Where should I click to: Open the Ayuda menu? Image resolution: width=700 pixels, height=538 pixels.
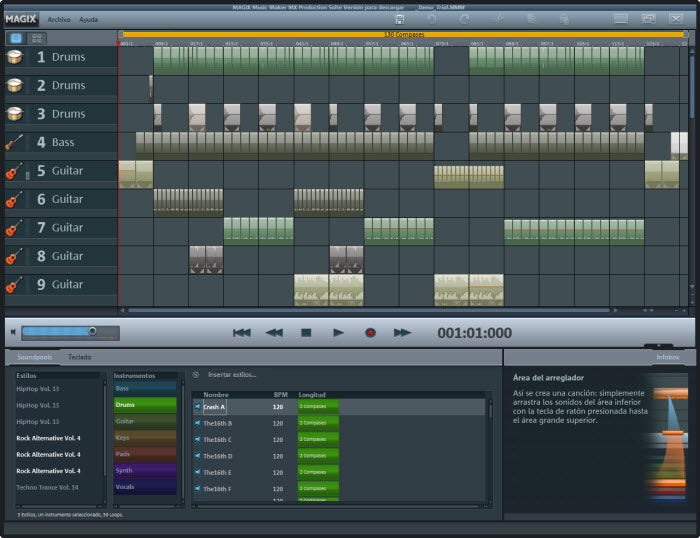point(89,19)
